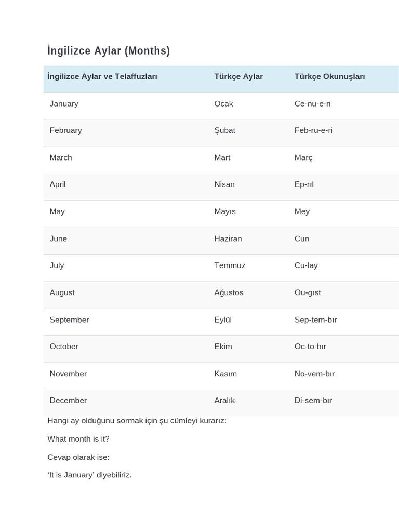Image resolution: width=399 pixels, height=532 pixels.
Task: Click the Eylül cell
Action: pos(223,320)
